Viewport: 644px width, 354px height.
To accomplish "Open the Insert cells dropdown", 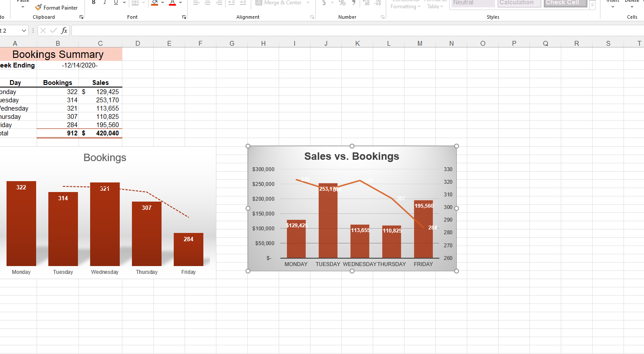I will point(613,4).
